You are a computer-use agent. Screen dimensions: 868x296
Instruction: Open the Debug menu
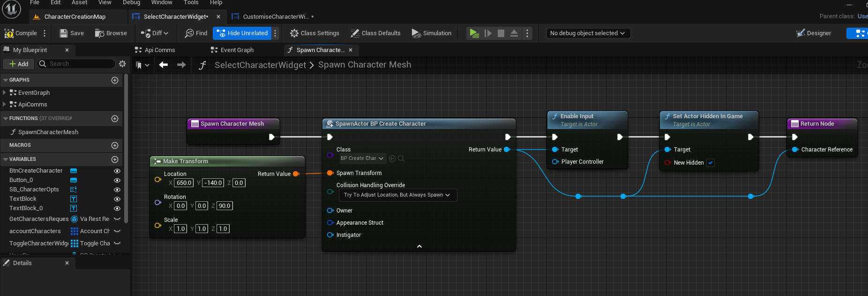(x=131, y=2)
